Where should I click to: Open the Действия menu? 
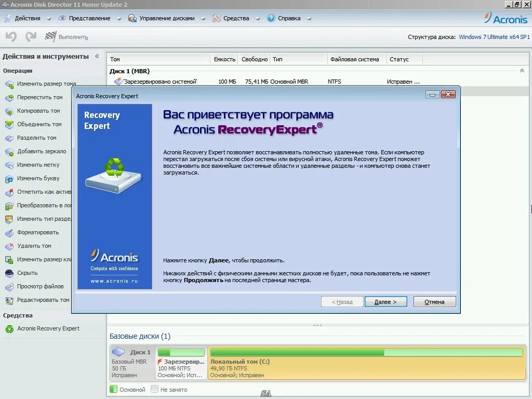tap(28, 18)
